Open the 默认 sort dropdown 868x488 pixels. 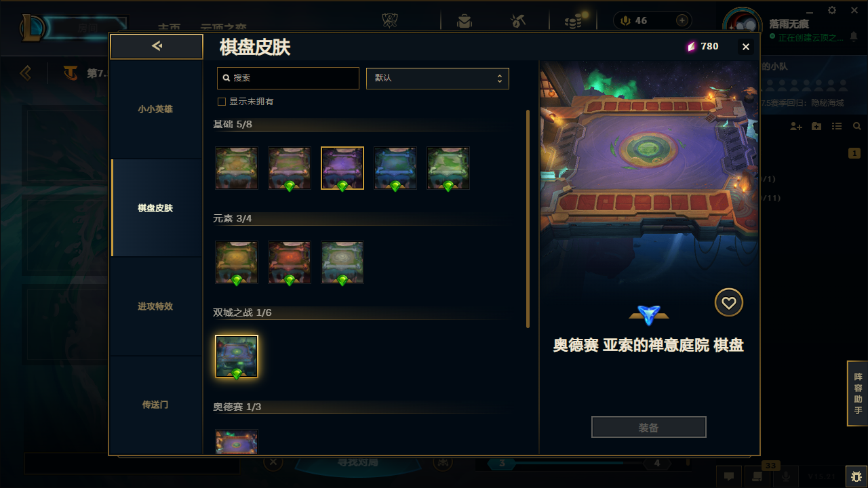[x=437, y=78]
